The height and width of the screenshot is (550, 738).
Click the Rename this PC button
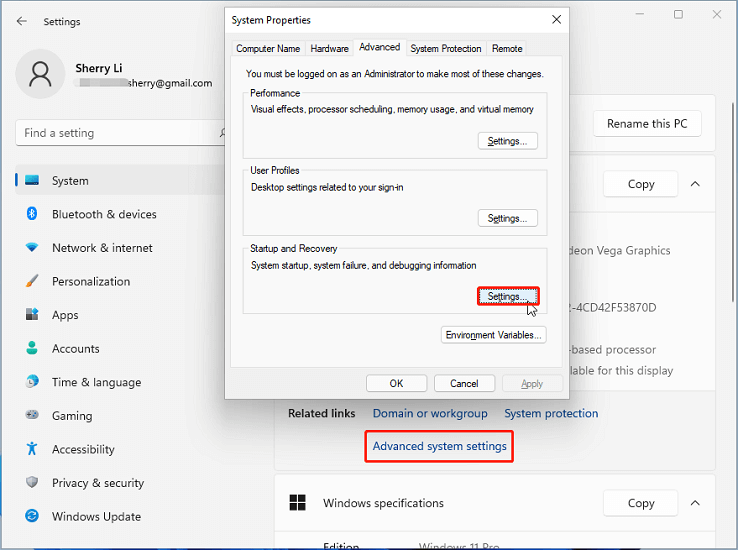647,123
